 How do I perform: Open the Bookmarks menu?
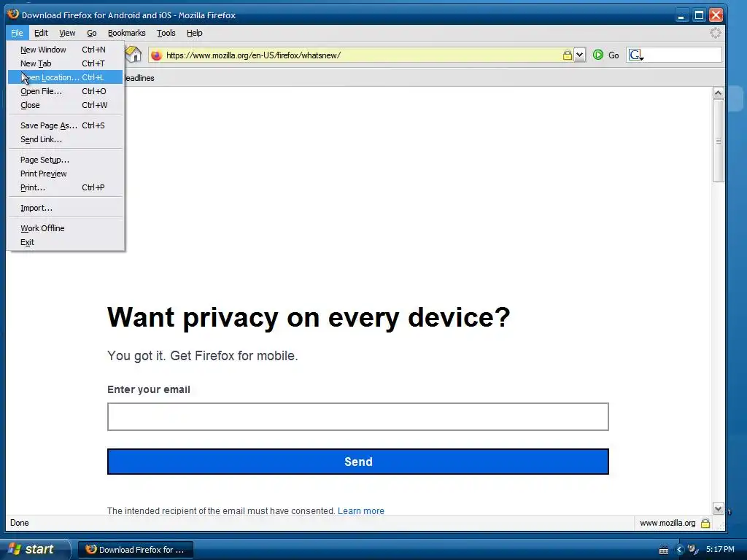pyautogui.click(x=126, y=33)
